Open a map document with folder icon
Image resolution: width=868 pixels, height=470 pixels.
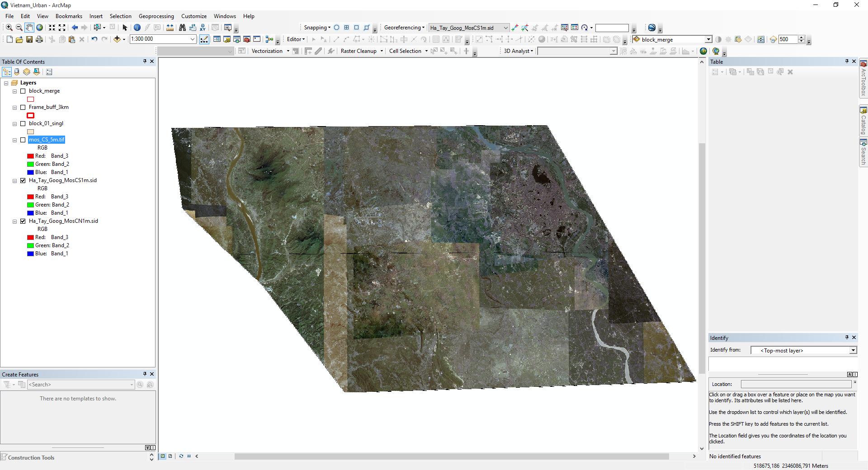(19, 39)
